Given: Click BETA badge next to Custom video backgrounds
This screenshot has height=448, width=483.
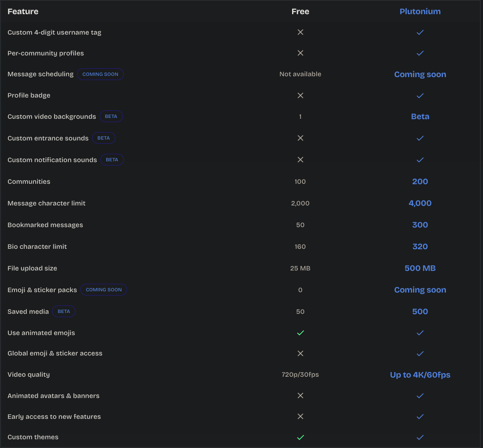Looking at the screenshot, I should [111, 117].
